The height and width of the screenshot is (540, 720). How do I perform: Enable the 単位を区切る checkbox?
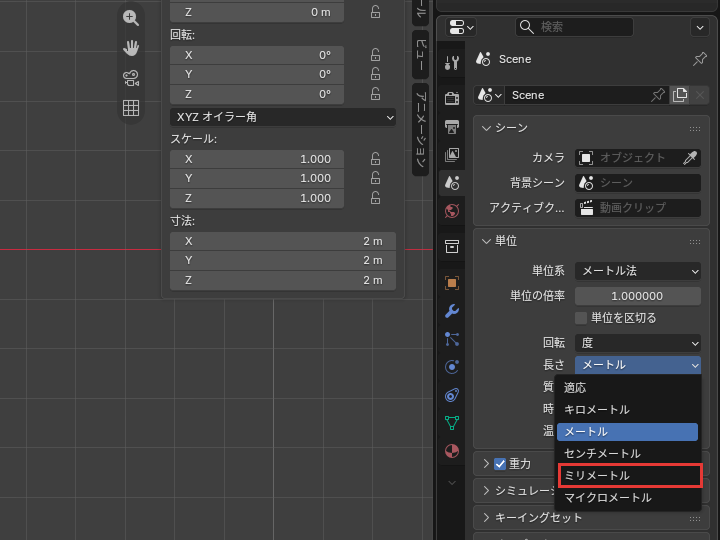pos(581,318)
